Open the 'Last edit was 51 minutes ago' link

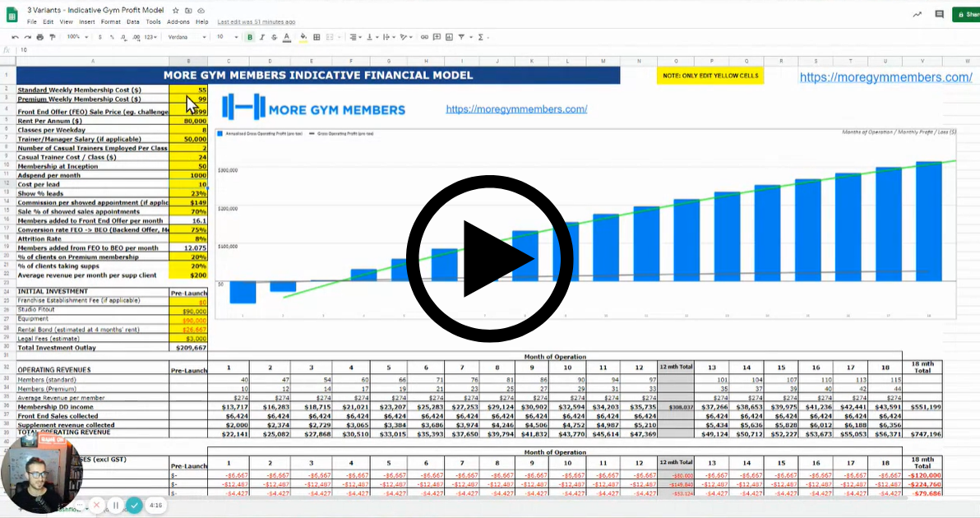[x=257, y=22]
